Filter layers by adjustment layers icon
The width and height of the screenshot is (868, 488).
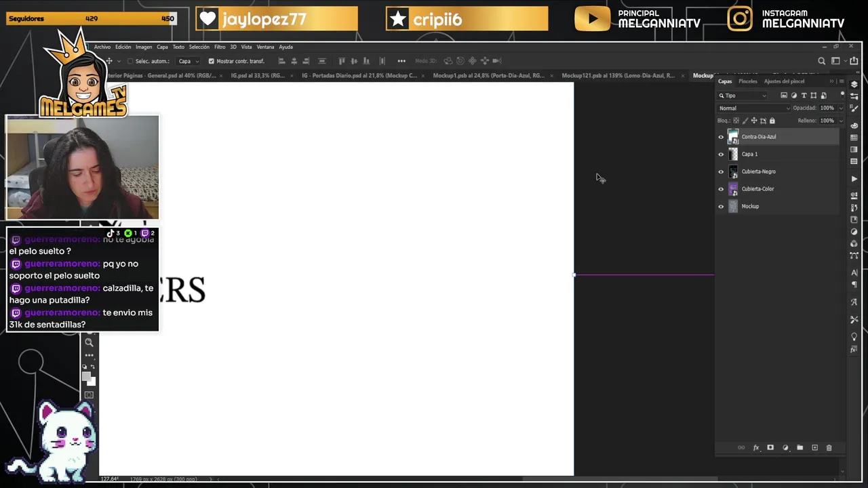(x=794, y=96)
